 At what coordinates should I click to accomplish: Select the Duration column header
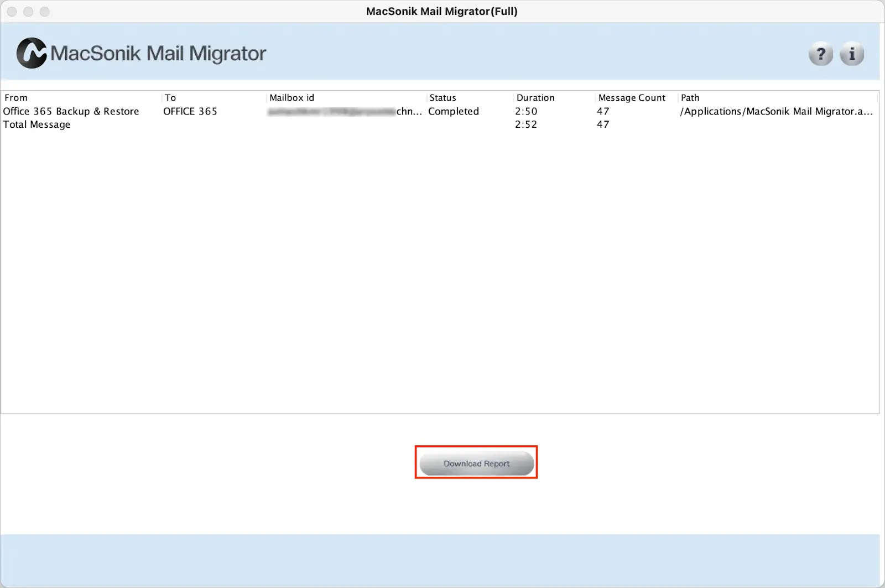[554, 97]
